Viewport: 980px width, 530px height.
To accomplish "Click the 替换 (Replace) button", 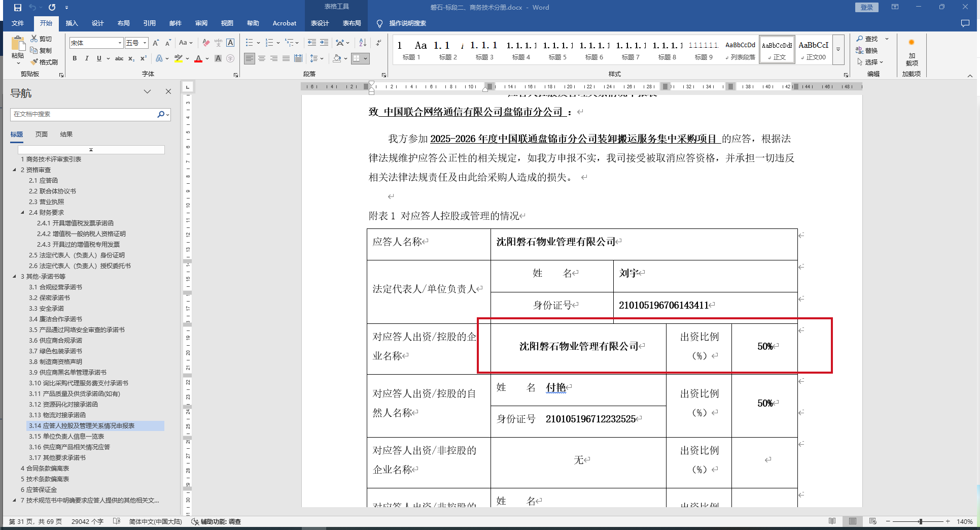I will tap(867, 50).
